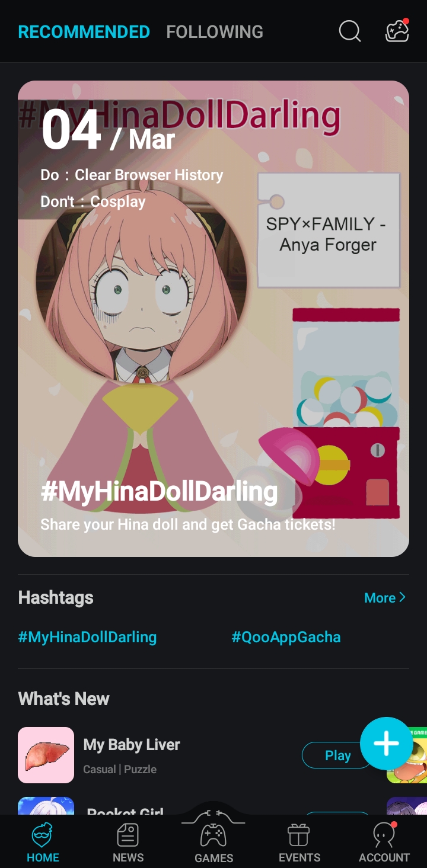Open the game controller notification icon

click(x=397, y=31)
